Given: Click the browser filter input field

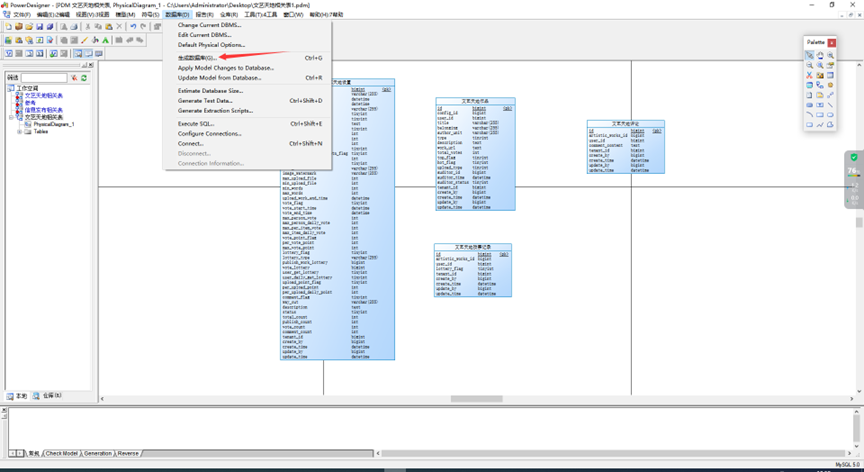Looking at the screenshot, I should tap(44, 78).
